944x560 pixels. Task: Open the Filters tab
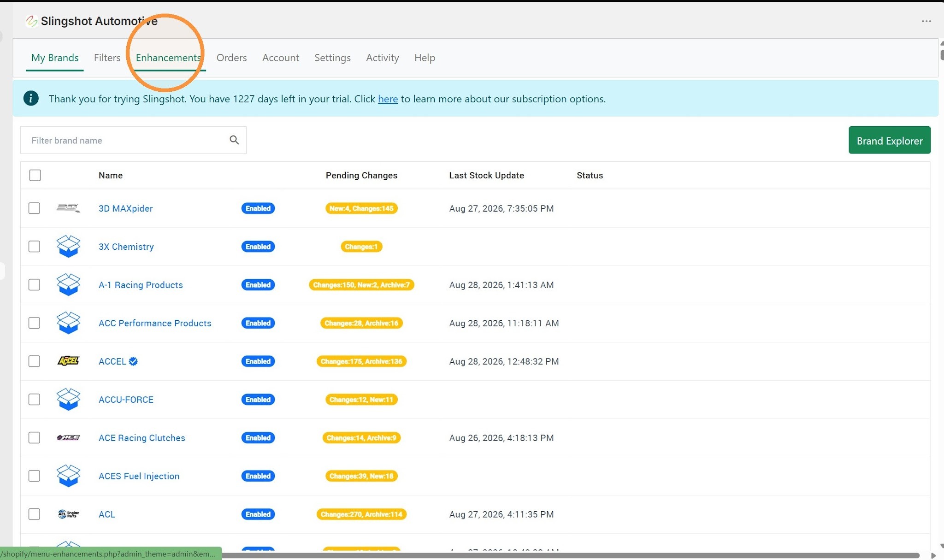click(x=107, y=58)
